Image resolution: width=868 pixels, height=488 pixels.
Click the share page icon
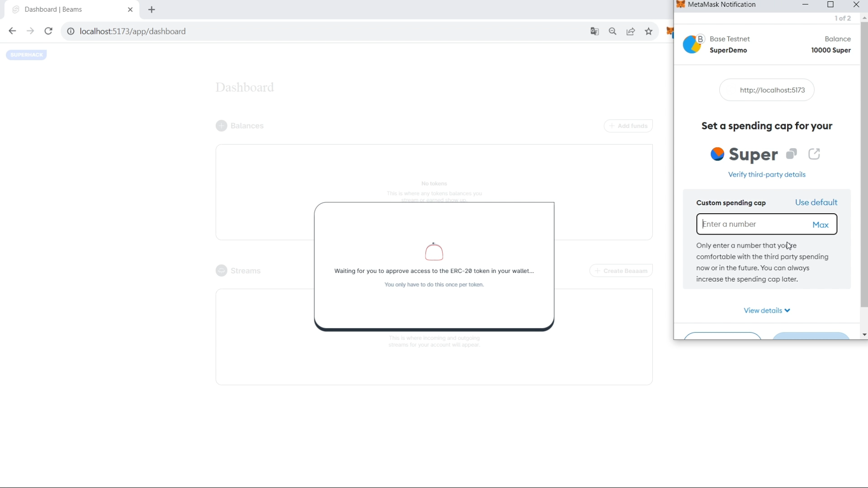point(631,31)
